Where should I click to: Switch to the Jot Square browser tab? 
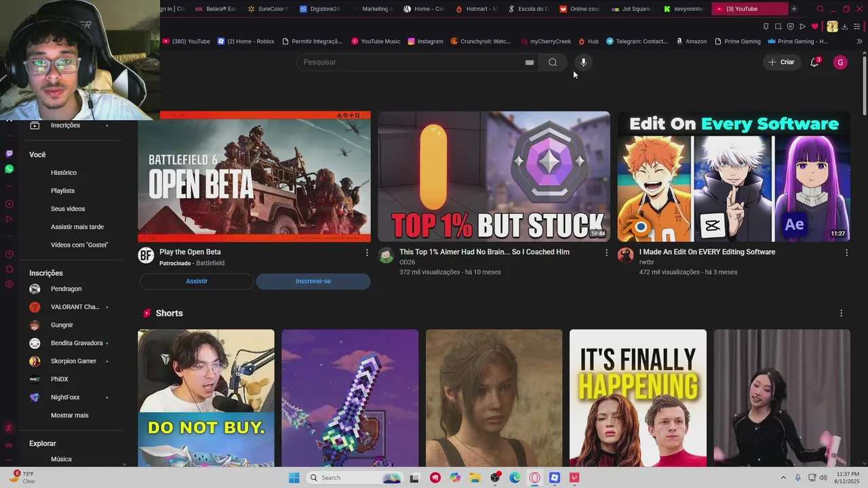point(633,9)
